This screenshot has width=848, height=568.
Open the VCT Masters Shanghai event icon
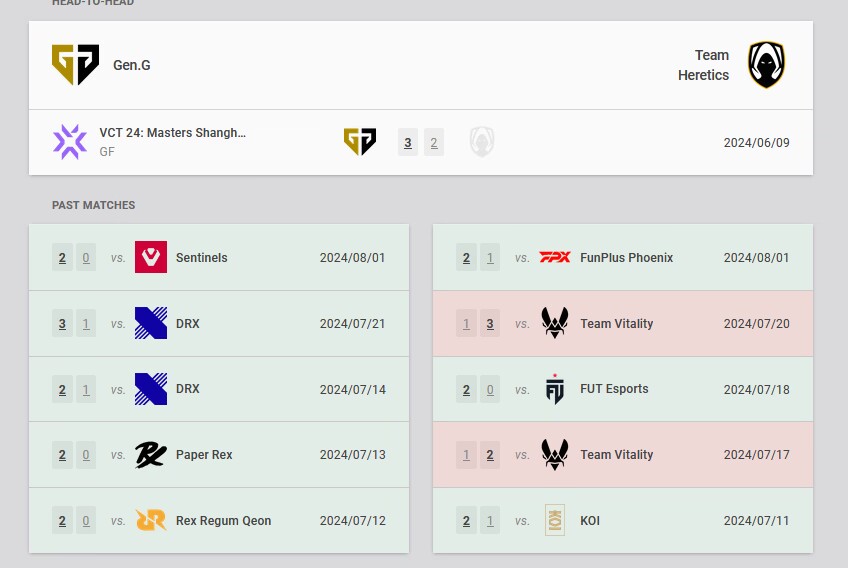point(70,142)
